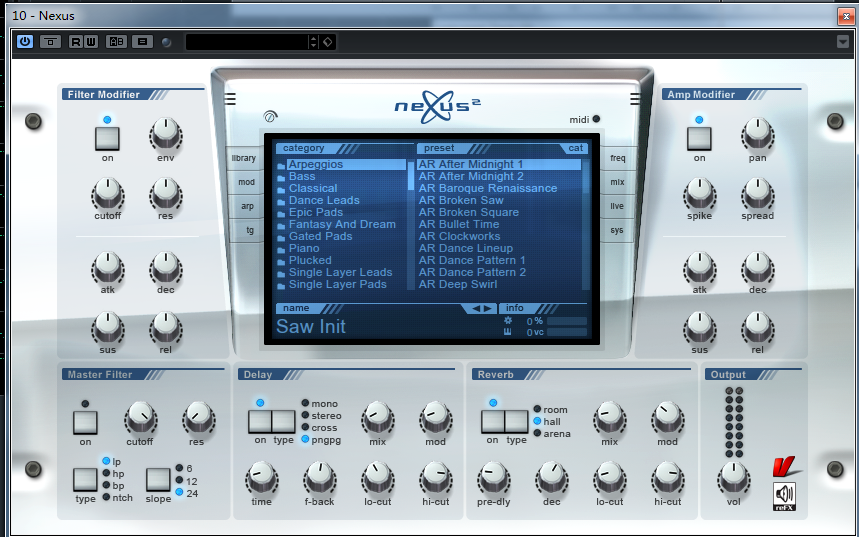Screen dimensions: 859x537
Task: Click the Nexus2 logo
Action: (437, 106)
